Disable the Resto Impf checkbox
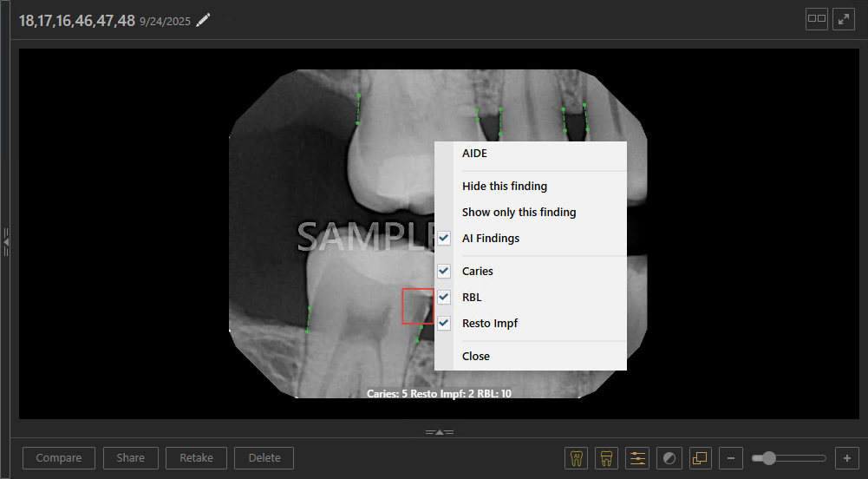Viewport: 868px width, 479px height. (x=444, y=323)
